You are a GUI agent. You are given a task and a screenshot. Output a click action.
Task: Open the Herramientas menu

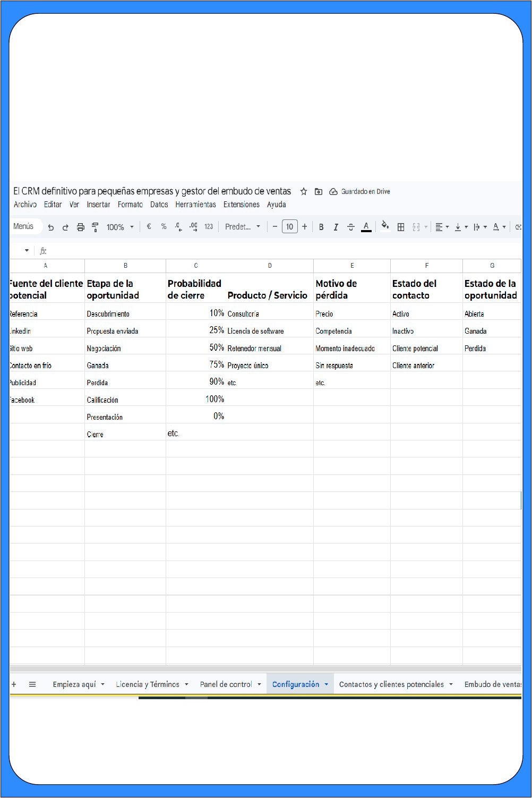click(x=195, y=205)
